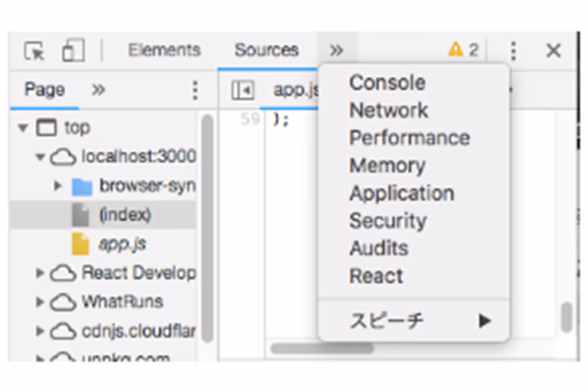Click the warning count indicator
Viewport: 588px width, 392px height.
click(x=462, y=50)
